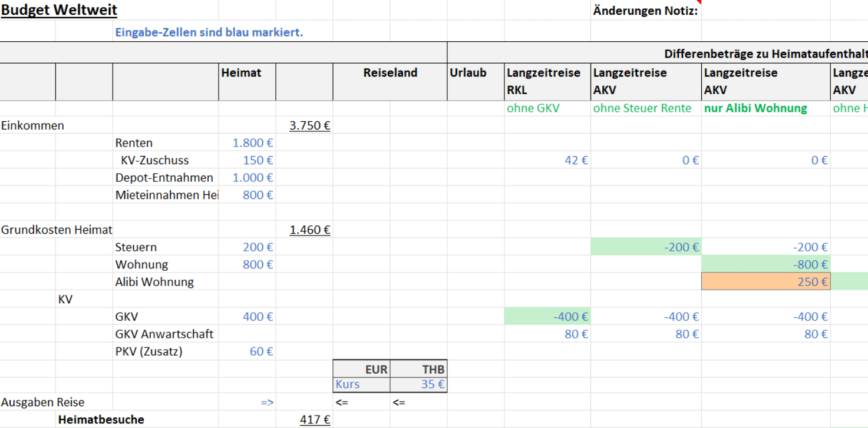Click the "Reiseland" column header cell
868x428 pixels.
point(390,73)
